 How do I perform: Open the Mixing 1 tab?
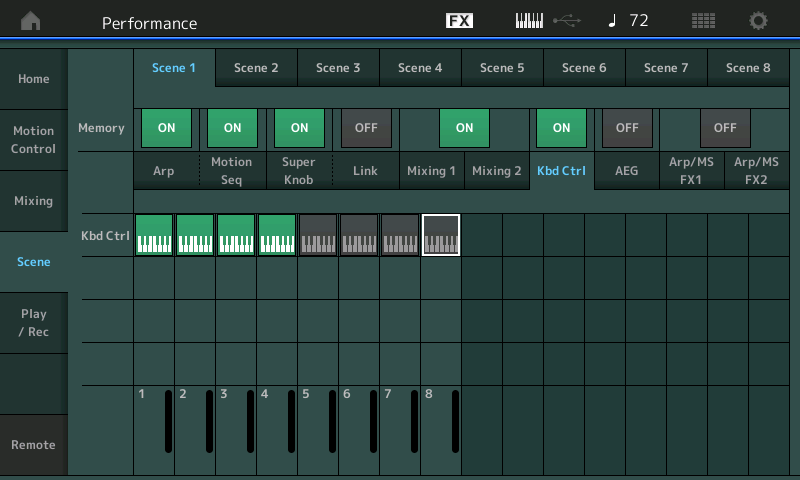431,171
